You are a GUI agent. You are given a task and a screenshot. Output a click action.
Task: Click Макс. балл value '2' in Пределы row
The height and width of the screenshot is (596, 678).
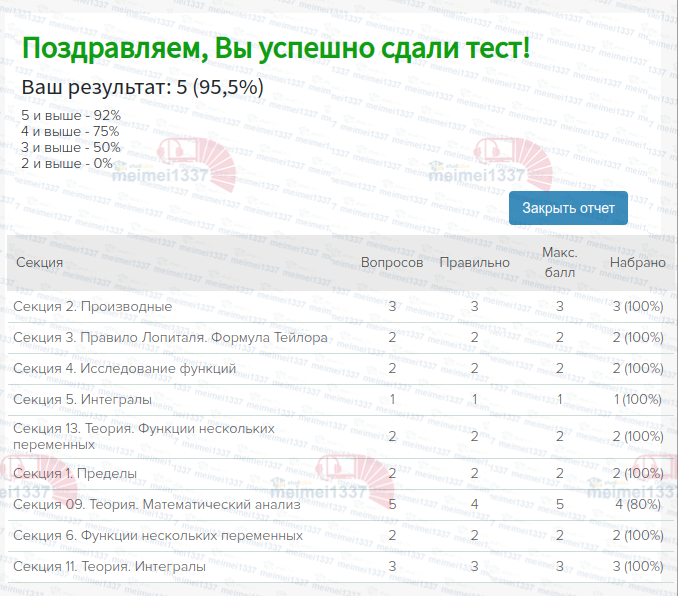pos(560,474)
